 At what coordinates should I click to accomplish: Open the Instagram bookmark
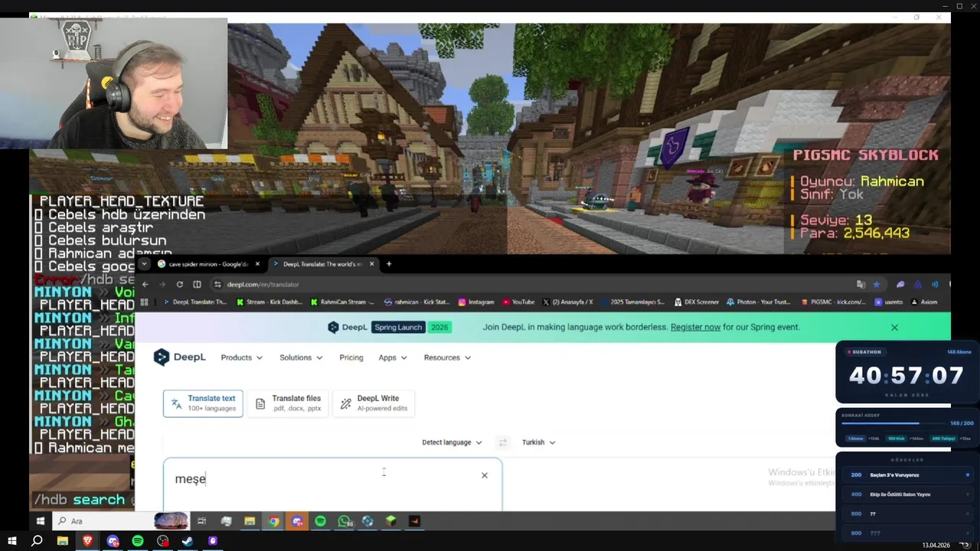(x=475, y=302)
